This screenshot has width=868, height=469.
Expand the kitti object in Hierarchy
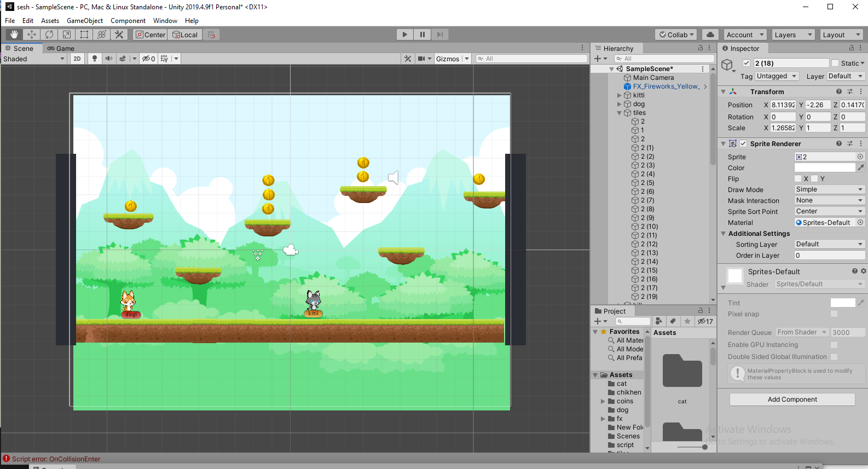pyautogui.click(x=620, y=95)
